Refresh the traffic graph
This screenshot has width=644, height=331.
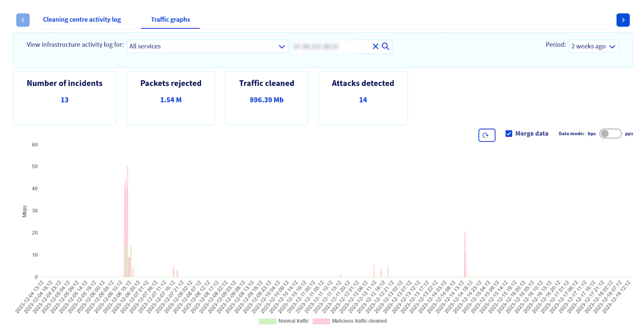487,135
